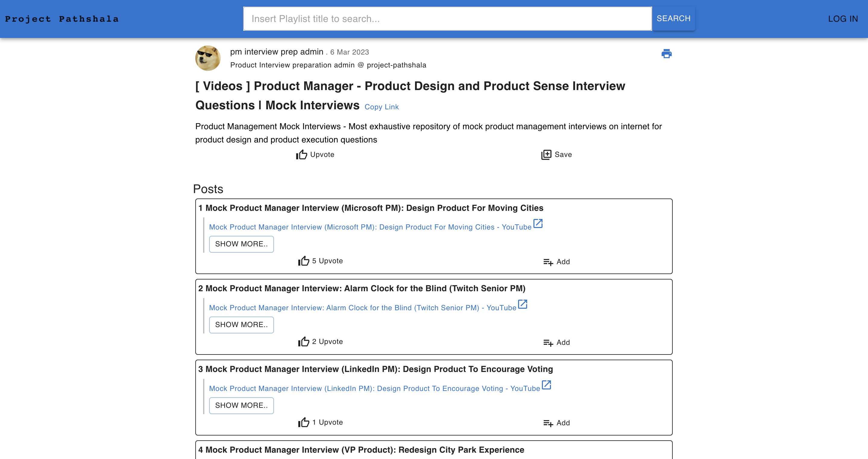Click the 1 Upvote label
The width and height of the screenshot is (868, 459).
(x=327, y=422)
